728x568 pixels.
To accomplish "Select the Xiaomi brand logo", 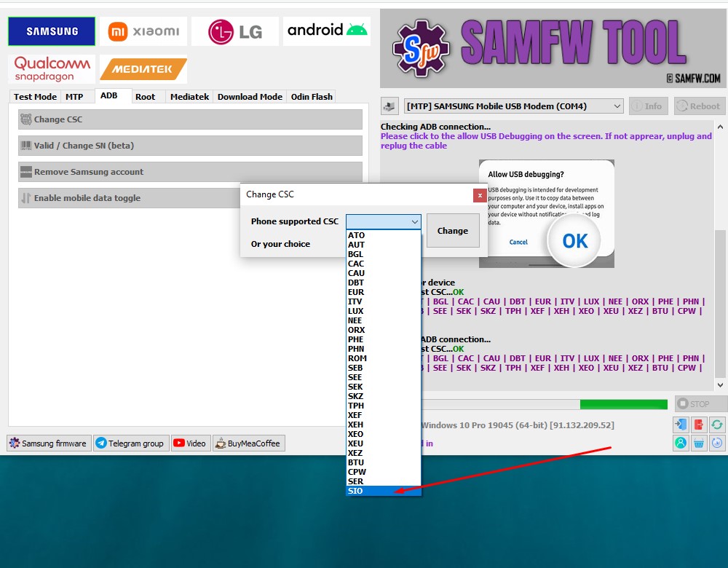I will click(143, 31).
